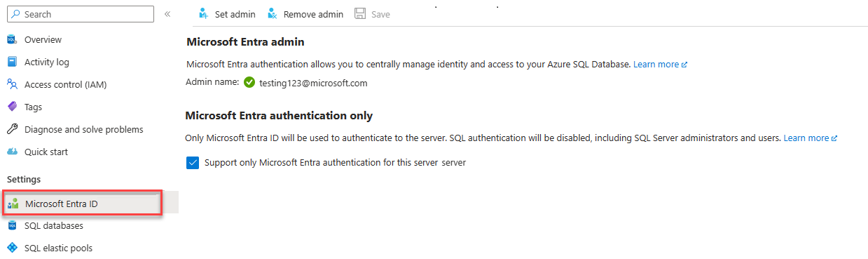868x259 pixels.
Task: Click the Save floppy disk icon
Action: (360, 14)
